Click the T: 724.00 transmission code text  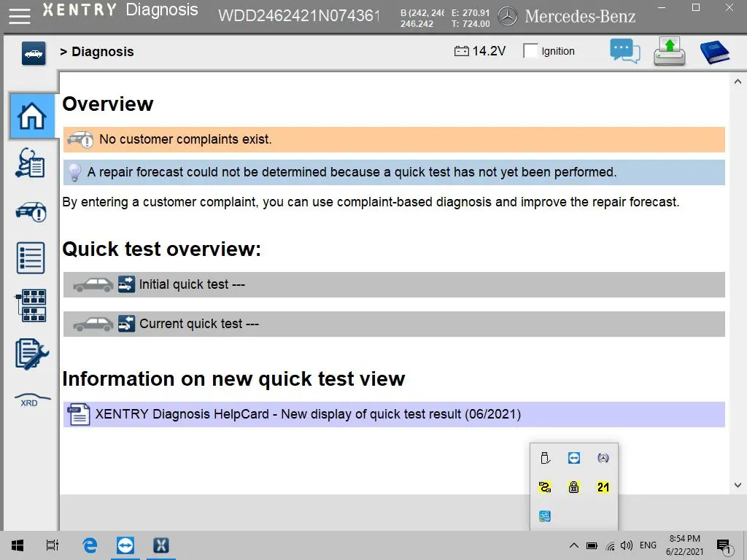(x=471, y=24)
